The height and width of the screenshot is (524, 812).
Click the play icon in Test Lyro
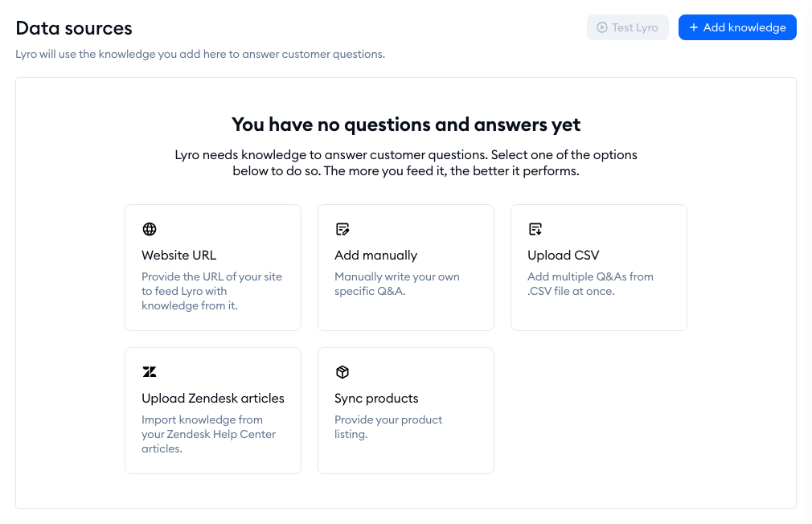pyautogui.click(x=601, y=27)
